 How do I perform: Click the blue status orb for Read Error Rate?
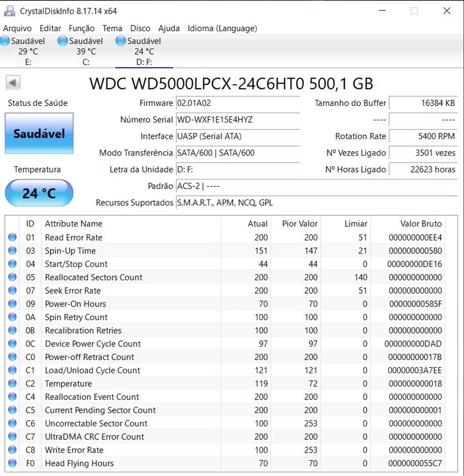pyautogui.click(x=12, y=237)
